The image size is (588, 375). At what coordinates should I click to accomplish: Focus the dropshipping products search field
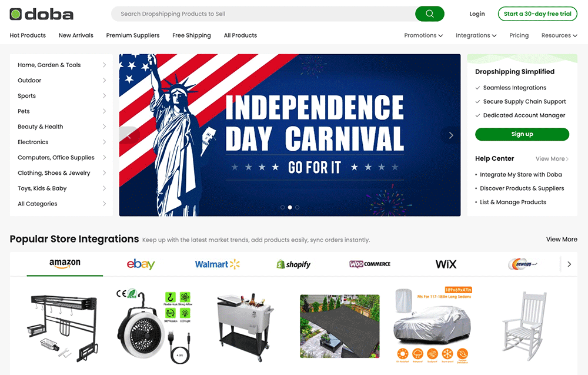coord(263,14)
